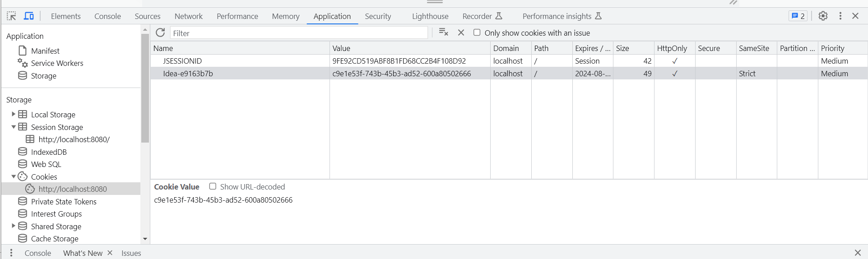Screen dimensions: 868x259
Task: Sort by Expires column header
Action: point(593,48)
